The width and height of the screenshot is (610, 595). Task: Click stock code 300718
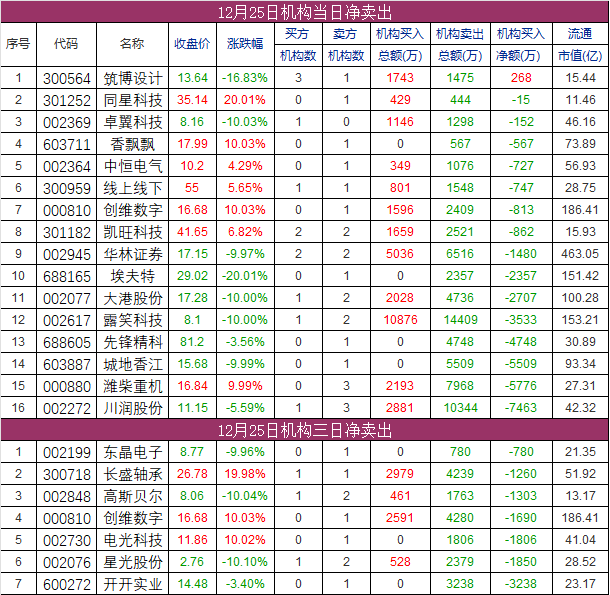point(67,475)
